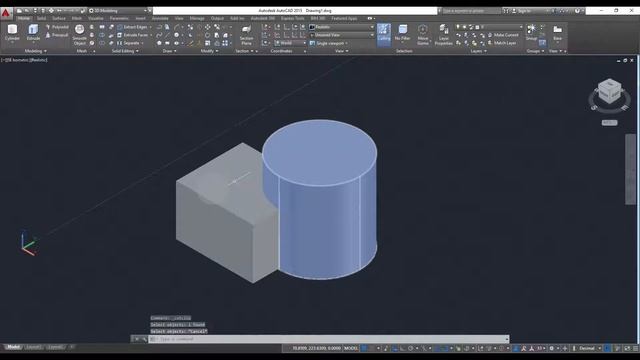Image resolution: width=640 pixels, height=360 pixels.
Task: Click the Polysolid tool
Action: click(x=57, y=27)
